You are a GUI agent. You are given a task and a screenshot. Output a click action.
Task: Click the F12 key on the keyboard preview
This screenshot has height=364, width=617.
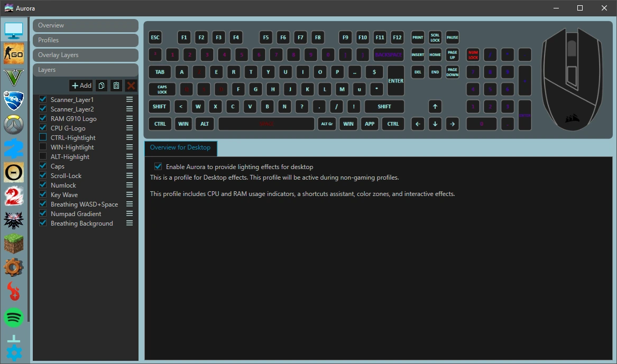[397, 38]
